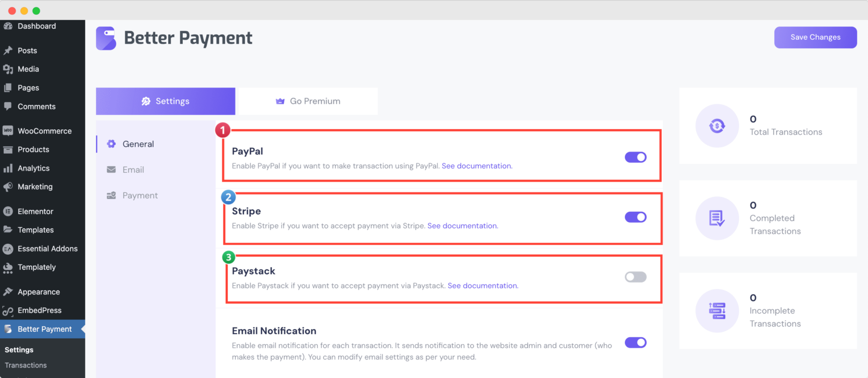Click the Save Changes button
868x378 pixels.
click(815, 37)
